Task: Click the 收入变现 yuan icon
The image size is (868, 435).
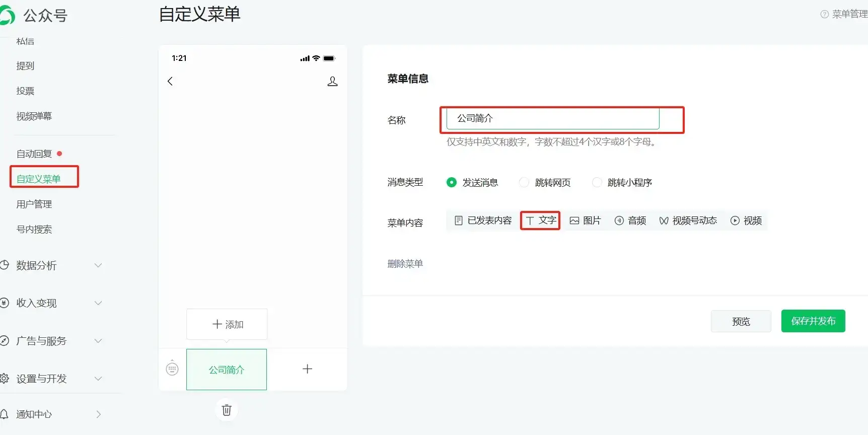Action: [4, 303]
